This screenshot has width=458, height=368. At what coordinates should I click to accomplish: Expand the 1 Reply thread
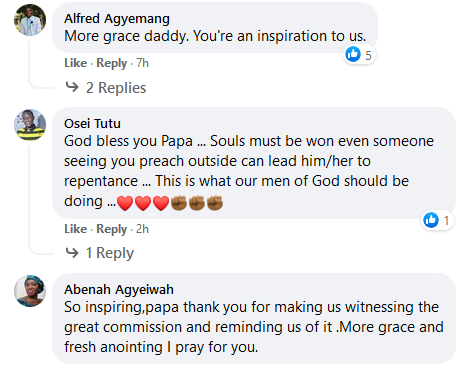(x=110, y=253)
